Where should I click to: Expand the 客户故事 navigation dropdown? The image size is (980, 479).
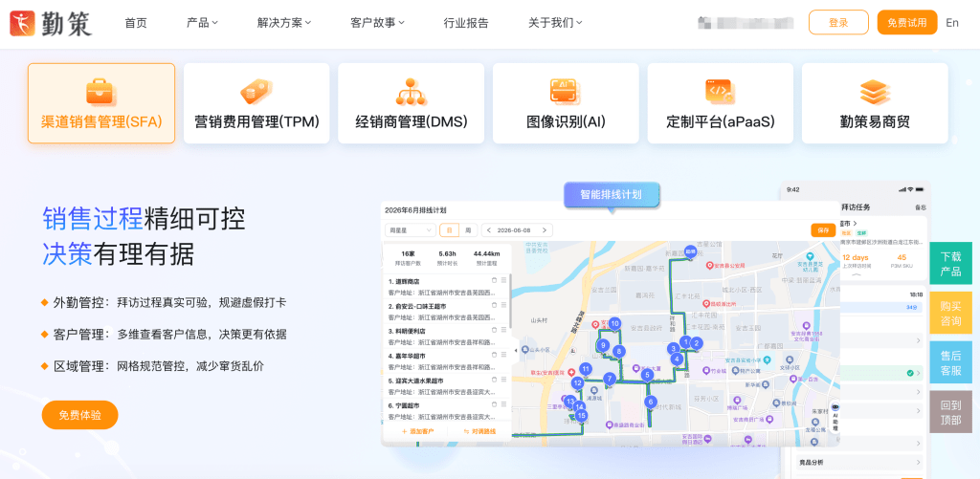coord(377,23)
